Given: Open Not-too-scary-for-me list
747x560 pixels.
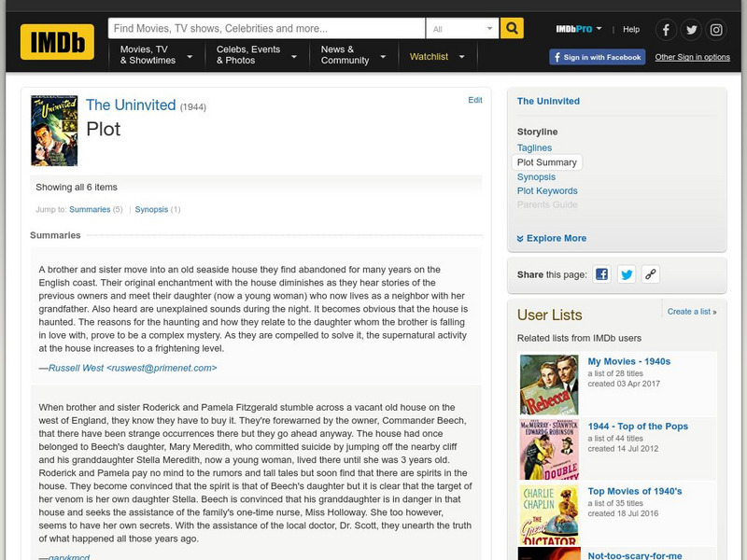Looking at the screenshot, I should [635, 555].
